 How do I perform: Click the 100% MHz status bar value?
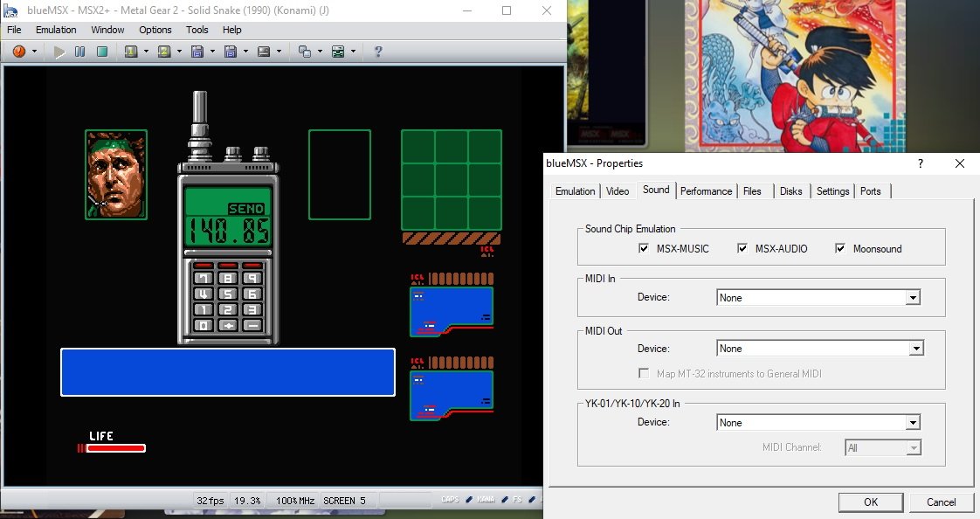pyautogui.click(x=295, y=501)
